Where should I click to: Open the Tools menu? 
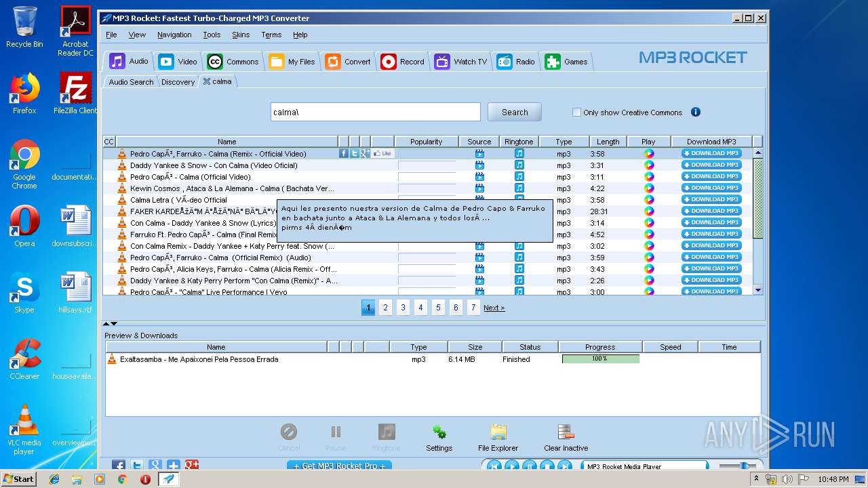212,35
